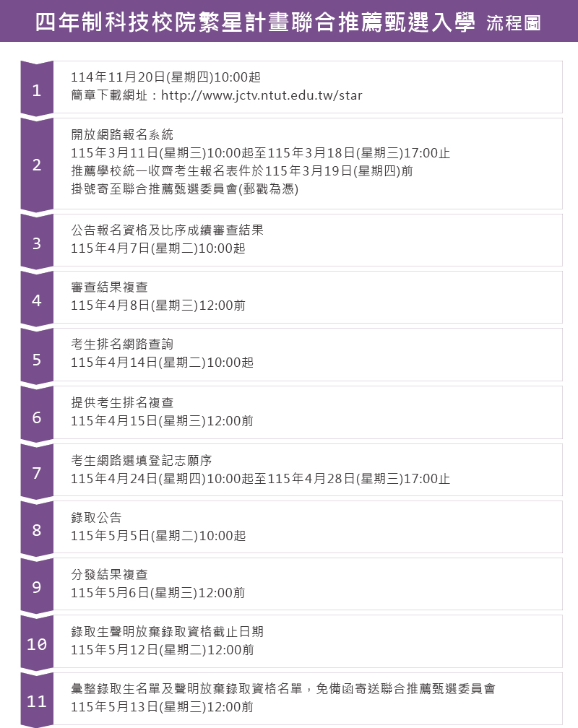The width and height of the screenshot is (578, 728).
Task: Select the 公告報名資格及比序成績審查結果 step text
Action: [x=167, y=230]
